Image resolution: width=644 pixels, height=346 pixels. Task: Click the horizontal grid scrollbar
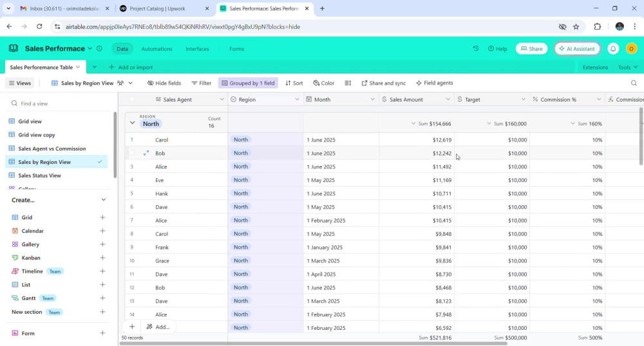(x=313, y=343)
